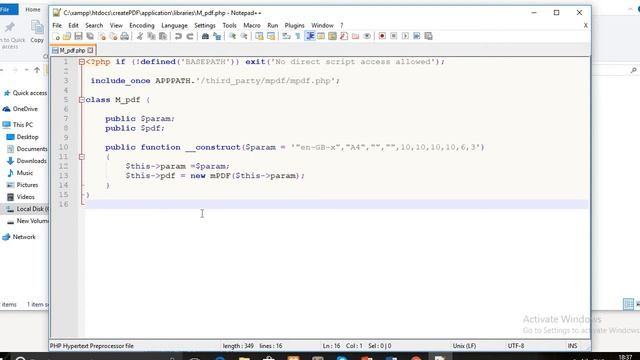This screenshot has height=360, width=640.
Task: Collapse the constructor body fold on line 11
Action: (82, 157)
